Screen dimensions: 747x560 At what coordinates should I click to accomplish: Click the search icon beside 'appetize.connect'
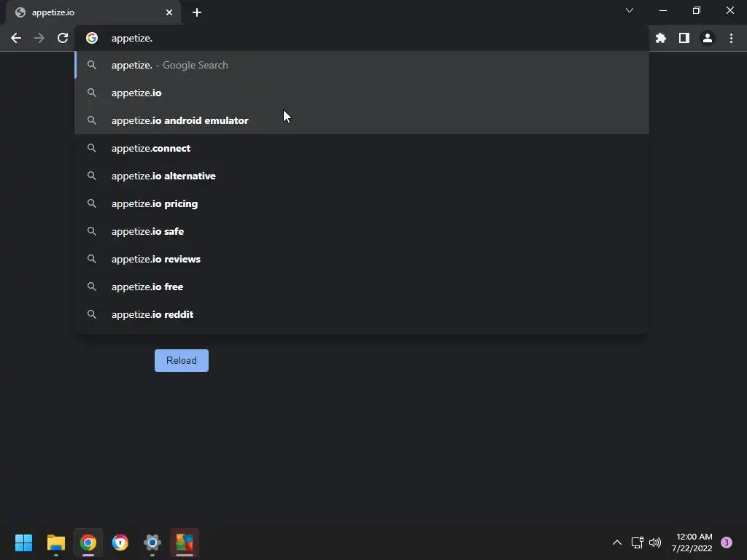[92, 148]
